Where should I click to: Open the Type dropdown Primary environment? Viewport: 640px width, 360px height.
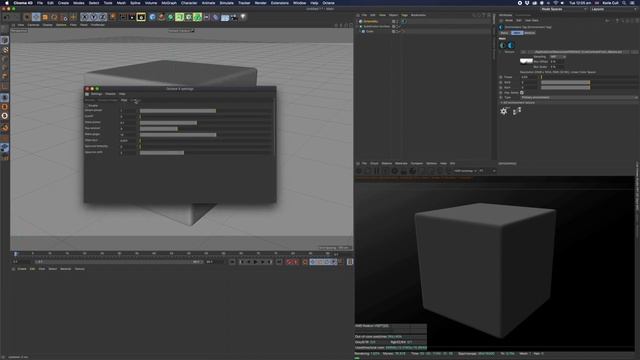coord(579,98)
